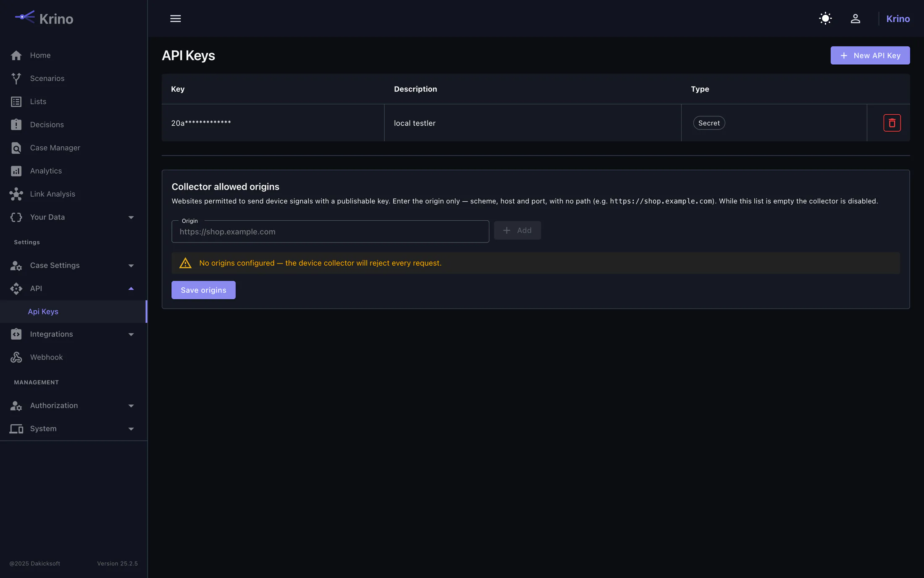
Task: Click the API diamond icon
Action: [x=16, y=289]
